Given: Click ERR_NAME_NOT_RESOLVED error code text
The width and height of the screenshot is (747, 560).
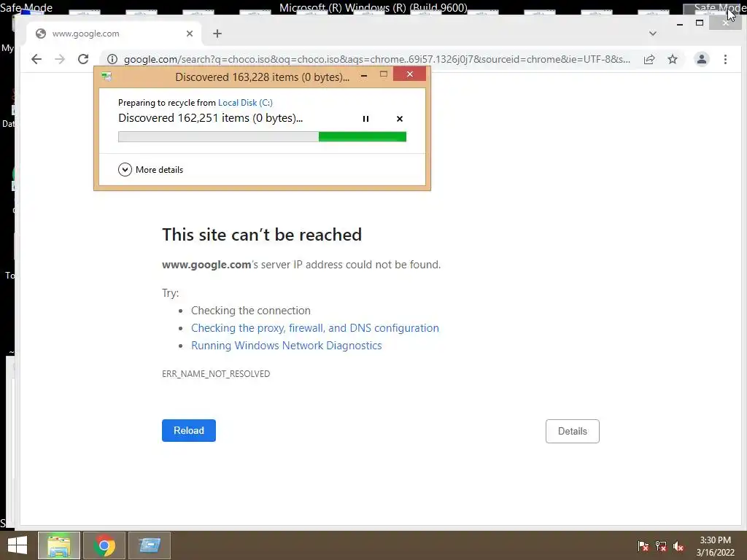Looking at the screenshot, I should [216, 374].
